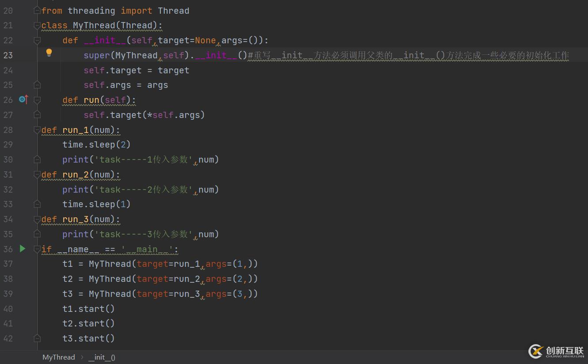
Task: Click the override method gutter icon
Action: coord(23,100)
